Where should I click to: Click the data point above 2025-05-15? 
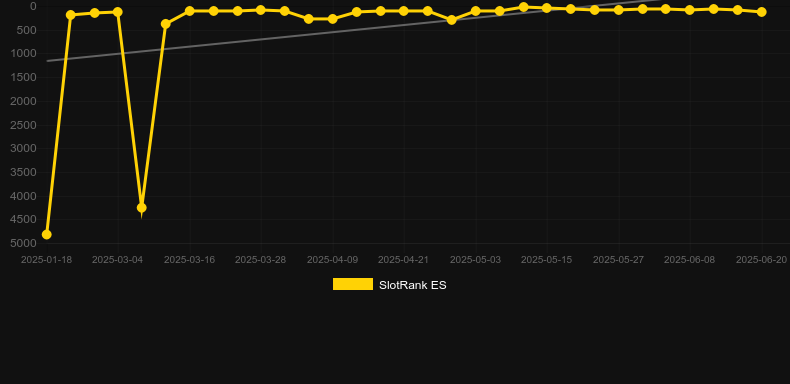coord(547,8)
